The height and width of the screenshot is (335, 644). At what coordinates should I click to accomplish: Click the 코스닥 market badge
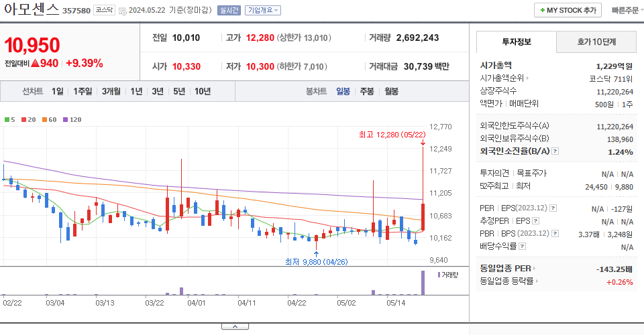(x=105, y=10)
